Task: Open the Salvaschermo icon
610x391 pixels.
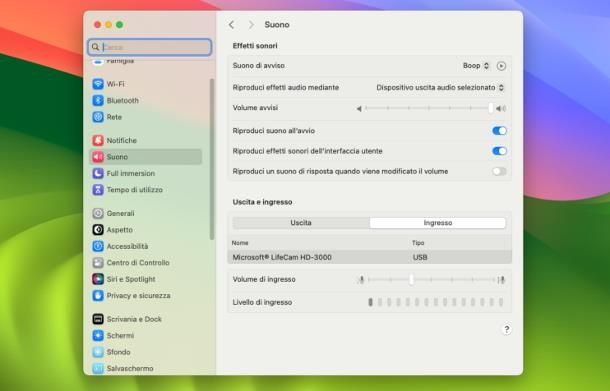Action: [98, 368]
